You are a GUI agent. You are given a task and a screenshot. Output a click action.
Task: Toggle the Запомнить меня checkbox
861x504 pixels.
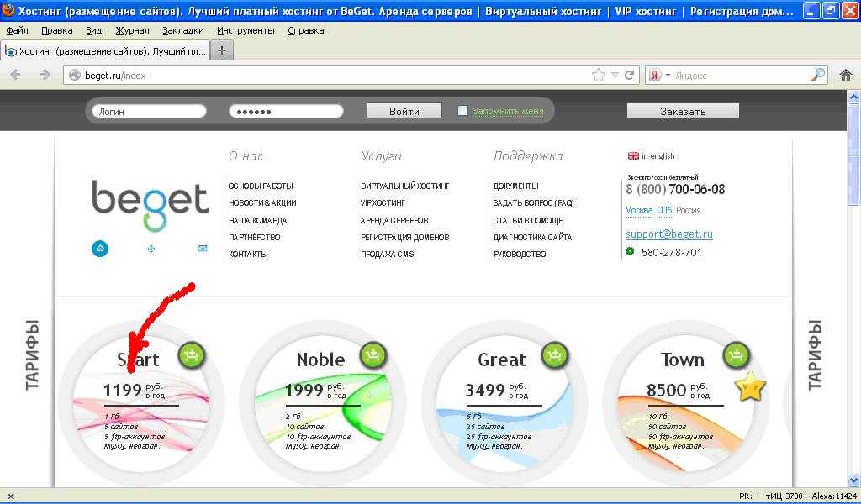pos(463,111)
